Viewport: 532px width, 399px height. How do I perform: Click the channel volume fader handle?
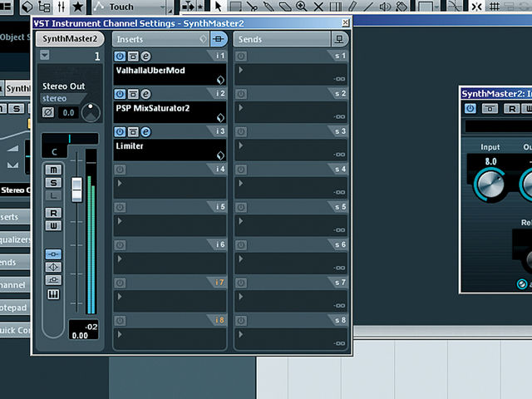(77, 190)
